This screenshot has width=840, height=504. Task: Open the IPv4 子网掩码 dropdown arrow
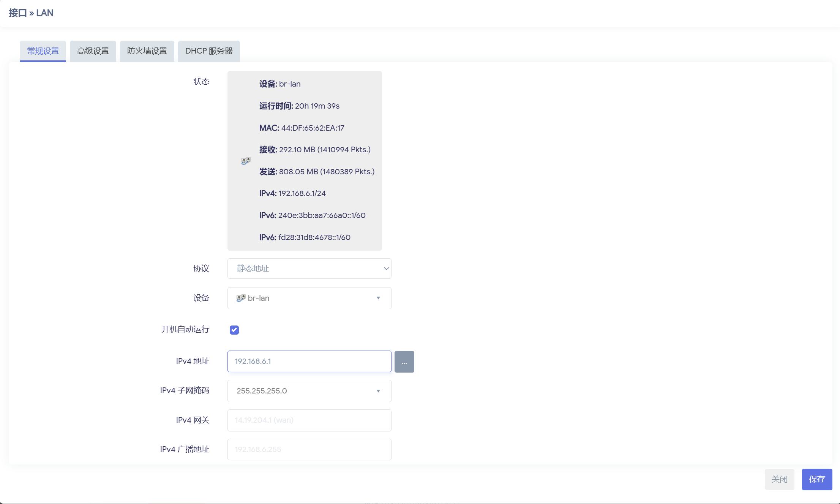point(378,391)
